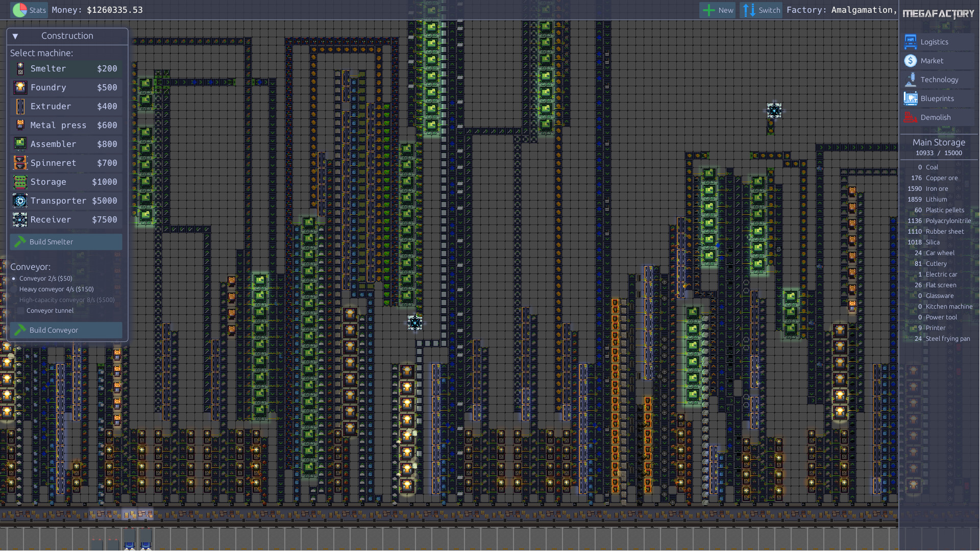The image size is (980, 551).
Task: Select Heavy conveyor 4/s radio option
Action: pyautogui.click(x=14, y=289)
